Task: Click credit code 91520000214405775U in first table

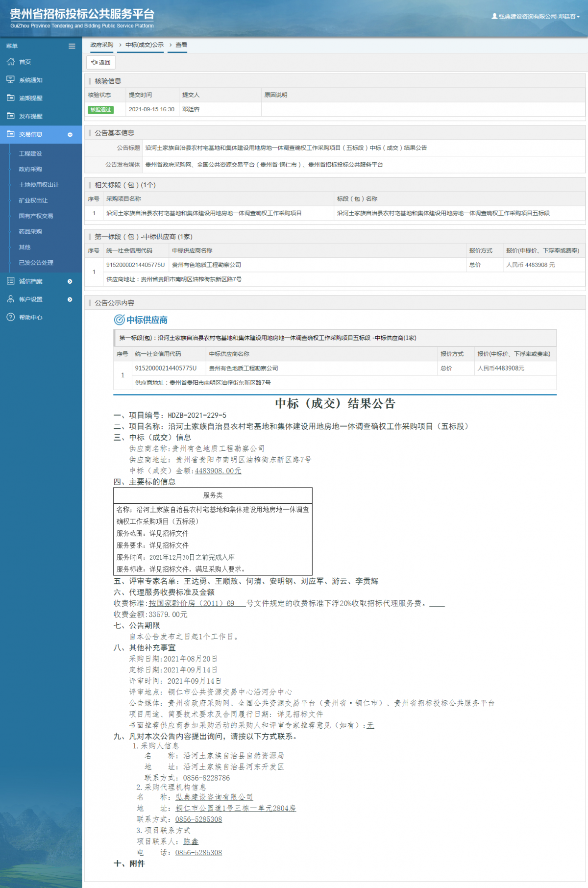Action: pos(135,265)
